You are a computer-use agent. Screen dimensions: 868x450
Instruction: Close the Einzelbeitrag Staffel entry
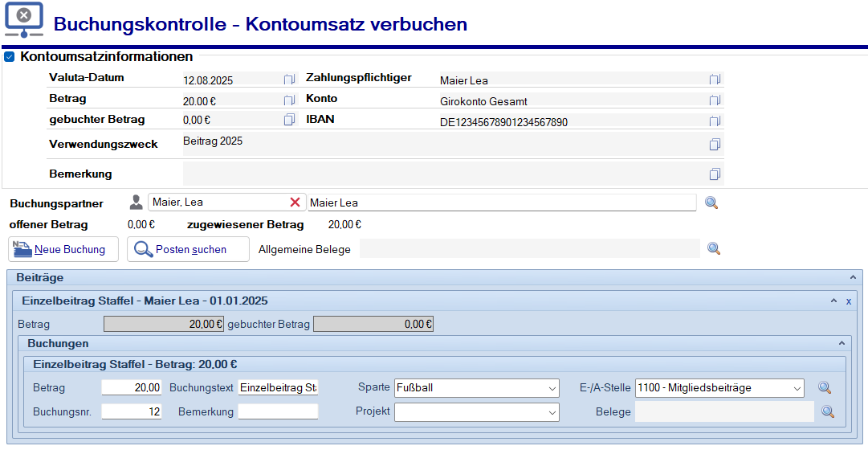coord(849,301)
